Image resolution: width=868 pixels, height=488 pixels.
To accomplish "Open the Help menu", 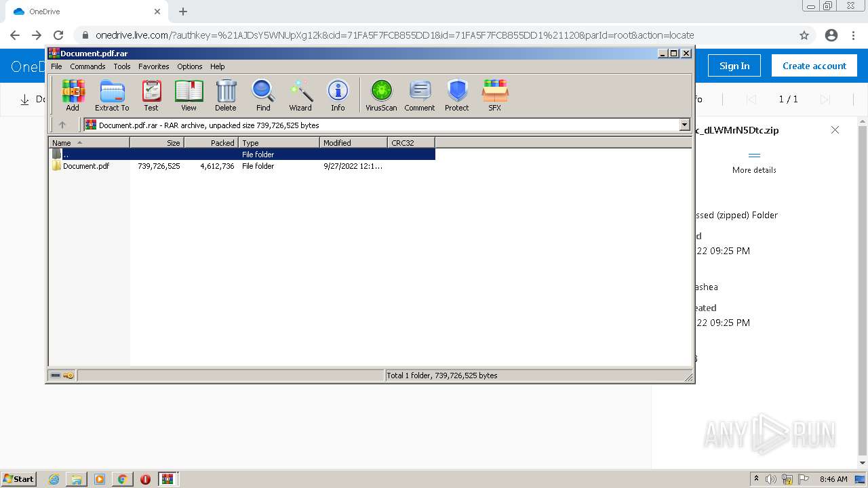I will pyautogui.click(x=217, y=66).
